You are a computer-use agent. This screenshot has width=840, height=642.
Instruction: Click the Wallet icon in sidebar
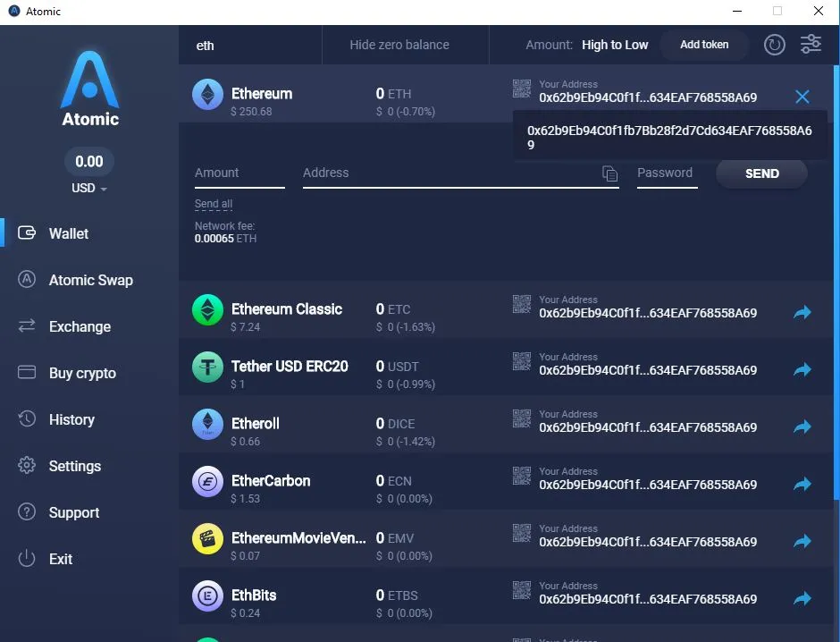pyautogui.click(x=27, y=232)
